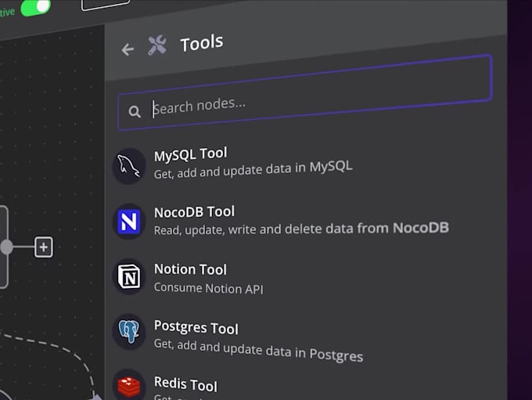Go back using the arrow beside Tools

click(128, 49)
